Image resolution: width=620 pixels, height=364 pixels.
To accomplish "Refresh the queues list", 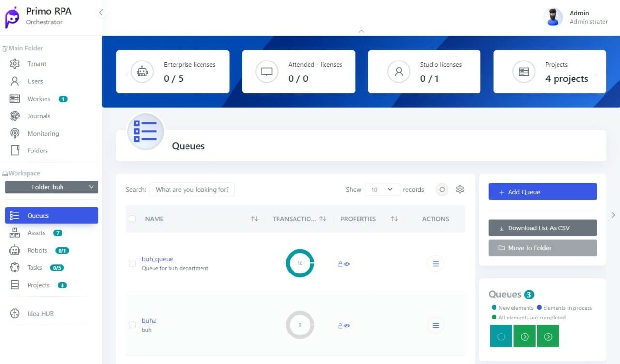I will 441,190.
